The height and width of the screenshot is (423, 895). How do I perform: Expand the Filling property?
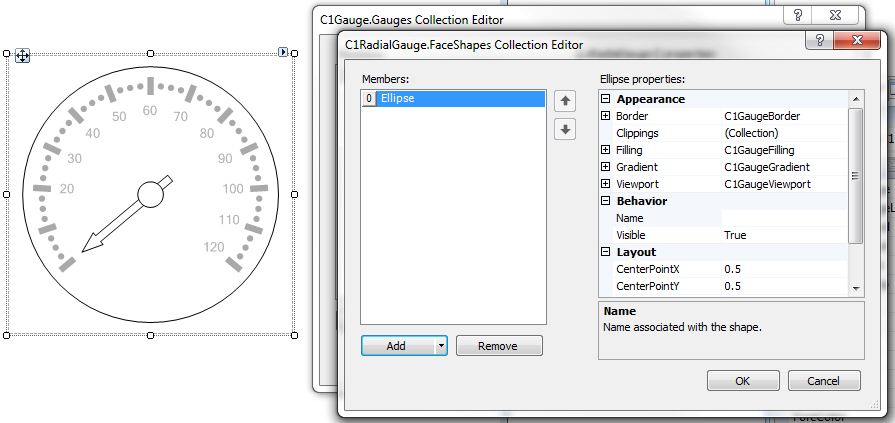[x=605, y=150]
